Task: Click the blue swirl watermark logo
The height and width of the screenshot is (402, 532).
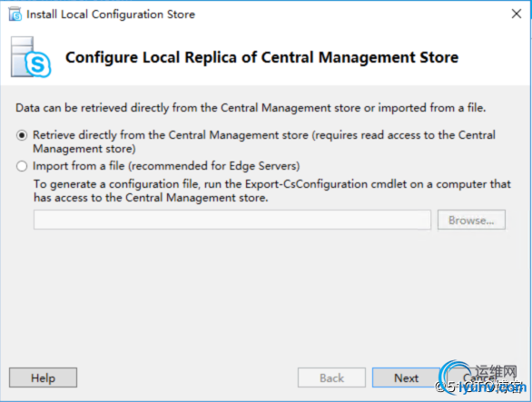Action: tap(454, 377)
